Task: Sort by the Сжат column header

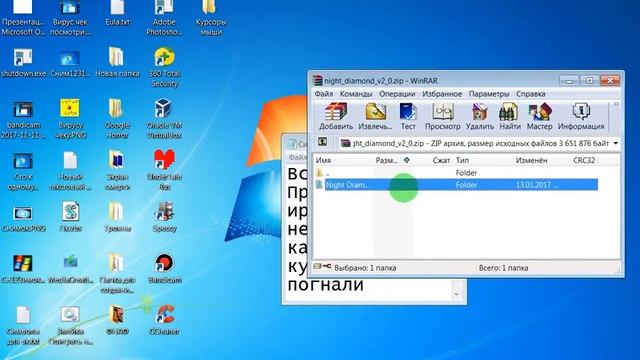Action: (x=441, y=160)
